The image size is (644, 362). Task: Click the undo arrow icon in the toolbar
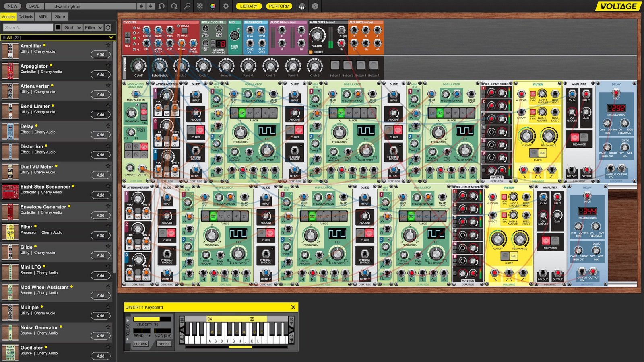tap(162, 6)
